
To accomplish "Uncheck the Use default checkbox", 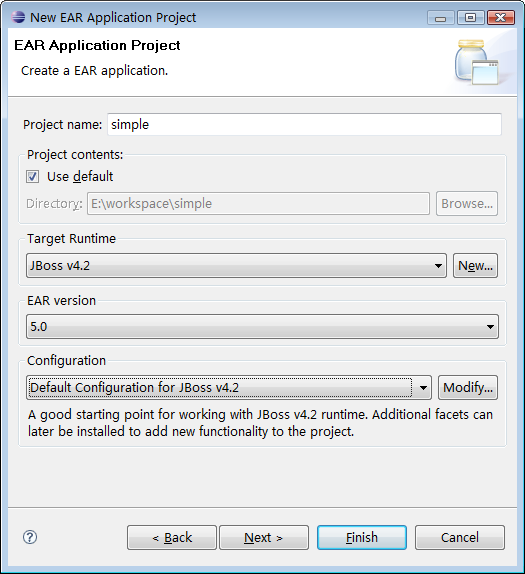I will pos(32,176).
